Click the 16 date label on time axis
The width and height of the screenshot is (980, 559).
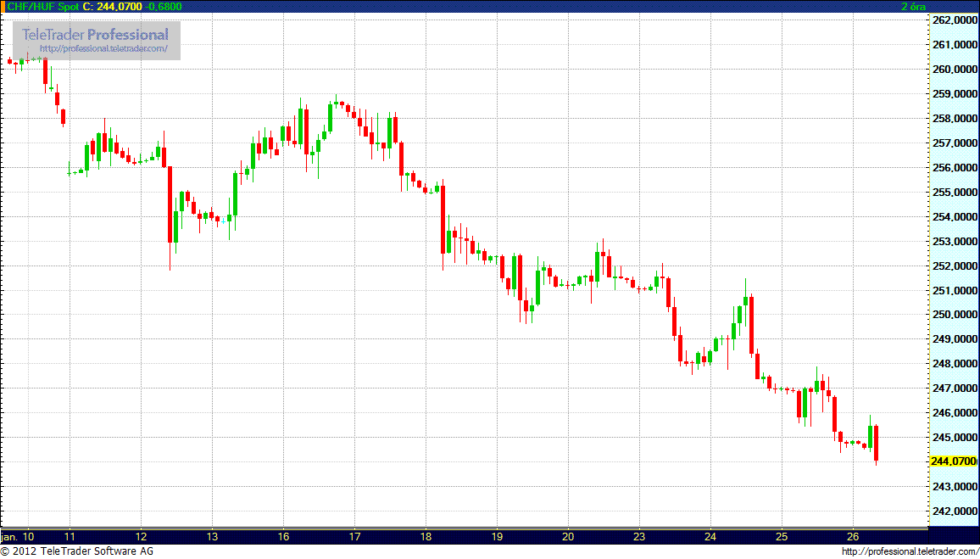click(283, 536)
